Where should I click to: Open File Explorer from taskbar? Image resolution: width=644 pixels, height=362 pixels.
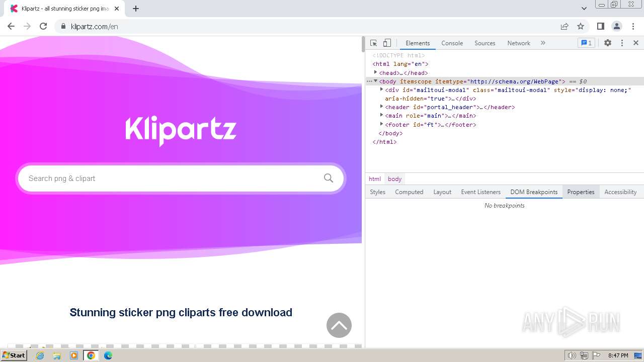(57, 355)
